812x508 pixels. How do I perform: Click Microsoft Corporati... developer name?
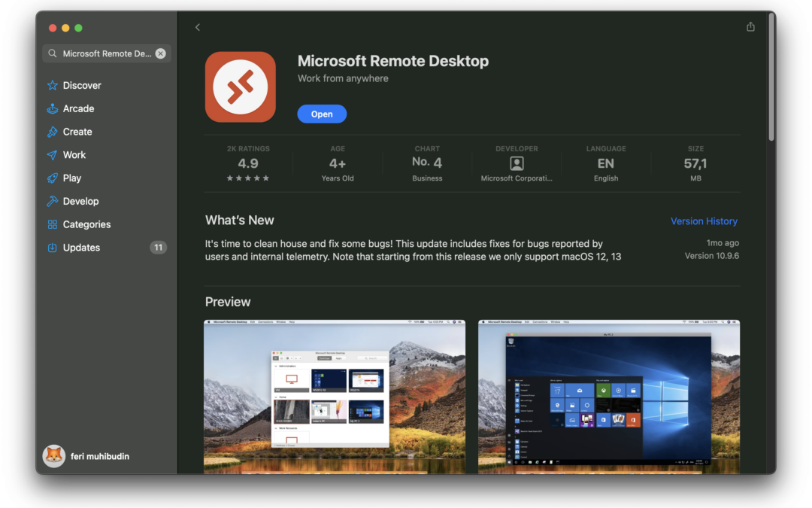(x=517, y=178)
